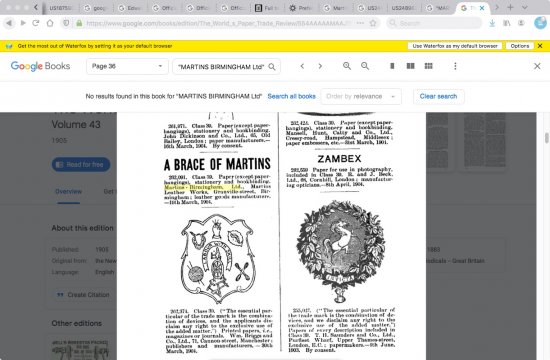
Task: Zoom out on the book page
Action: pos(365,66)
